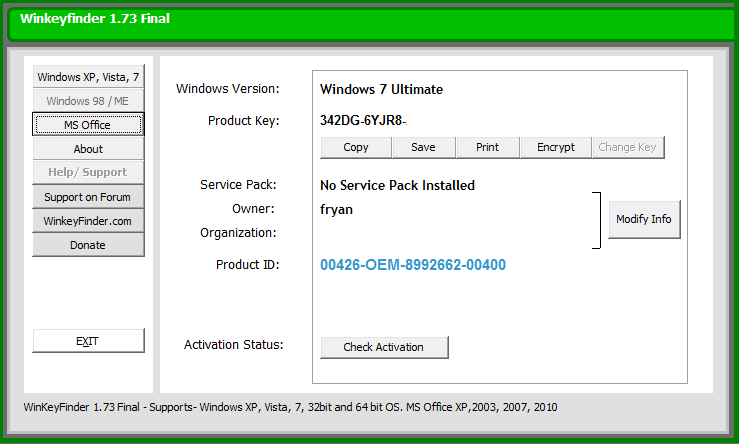Switch to the Windows 98 / ME tab
The image size is (739, 444).
88,101
